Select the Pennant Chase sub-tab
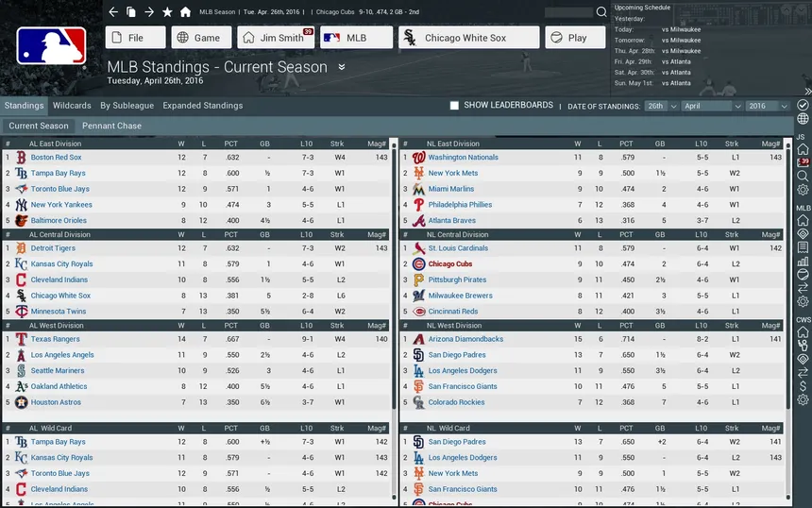The image size is (812, 508). [111, 126]
